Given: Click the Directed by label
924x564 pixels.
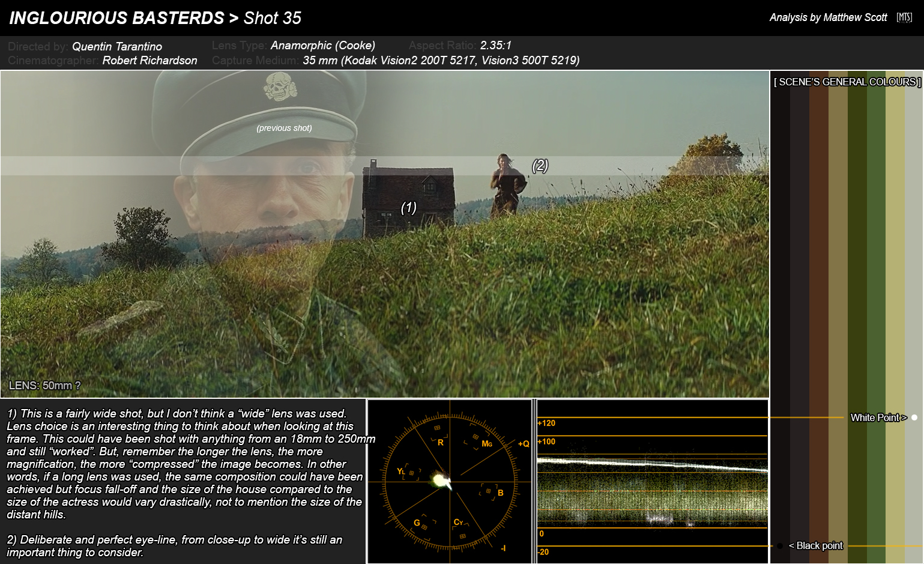Looking at the screenshot, I should (38, 46).
